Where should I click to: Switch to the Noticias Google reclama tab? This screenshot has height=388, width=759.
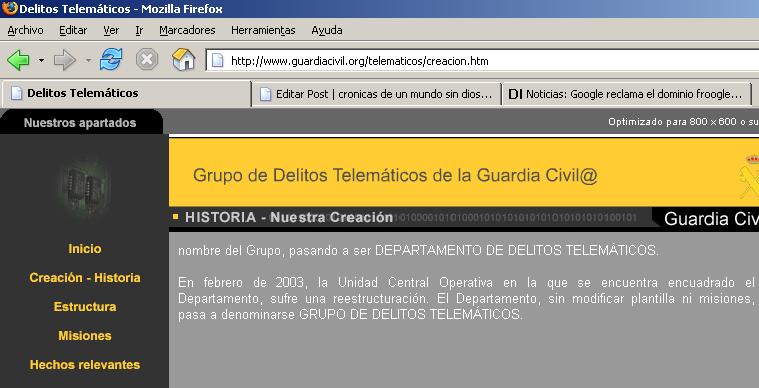pos(626,94)
